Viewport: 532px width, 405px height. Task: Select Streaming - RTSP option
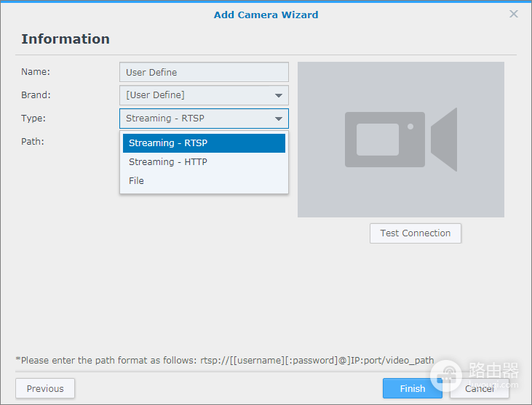coord(204,143)
